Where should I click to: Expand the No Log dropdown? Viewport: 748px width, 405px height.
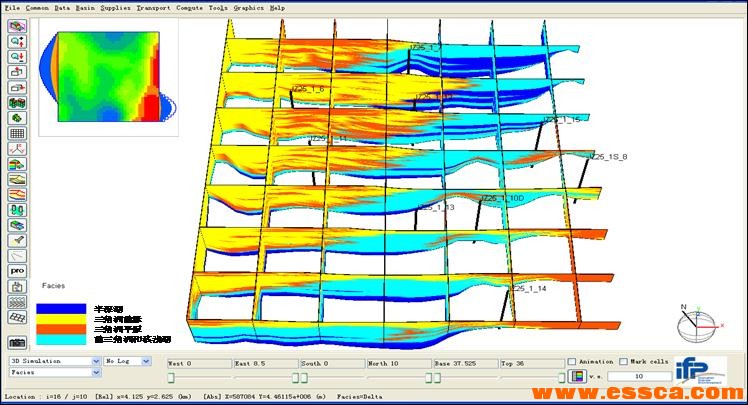coord(130,361)
